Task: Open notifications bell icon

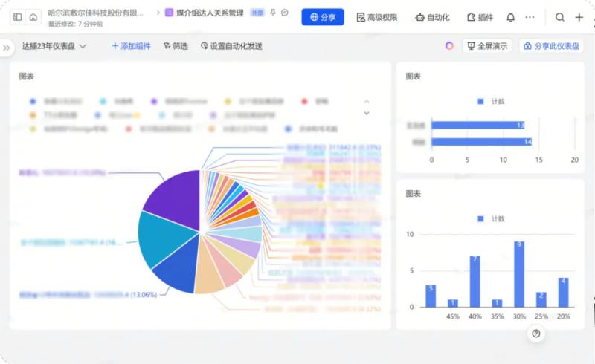Action: coord(510,17)
